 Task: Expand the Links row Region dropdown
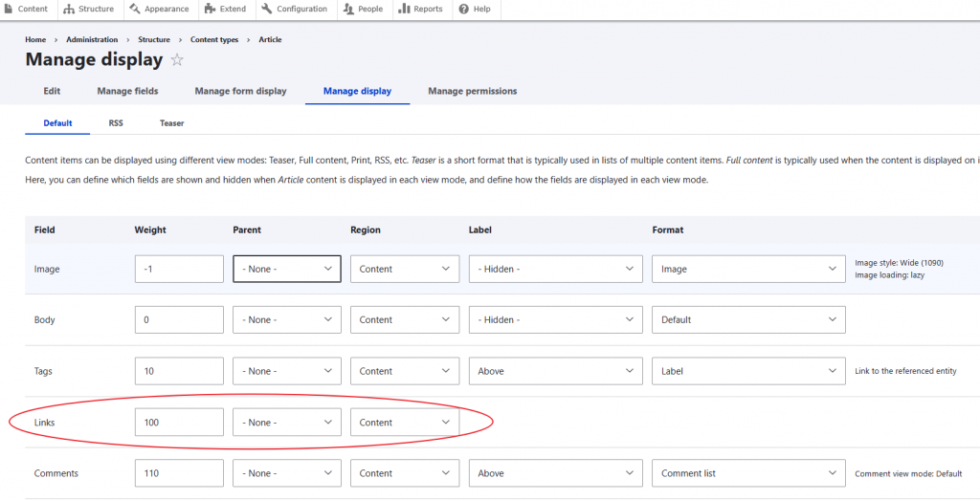coord(404,423)
